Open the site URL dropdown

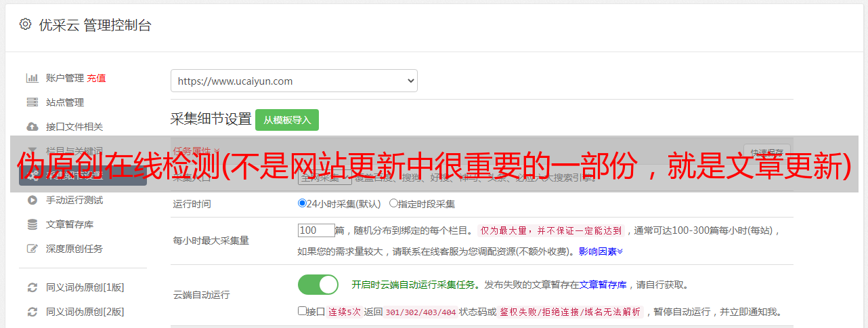click(294, 81)
